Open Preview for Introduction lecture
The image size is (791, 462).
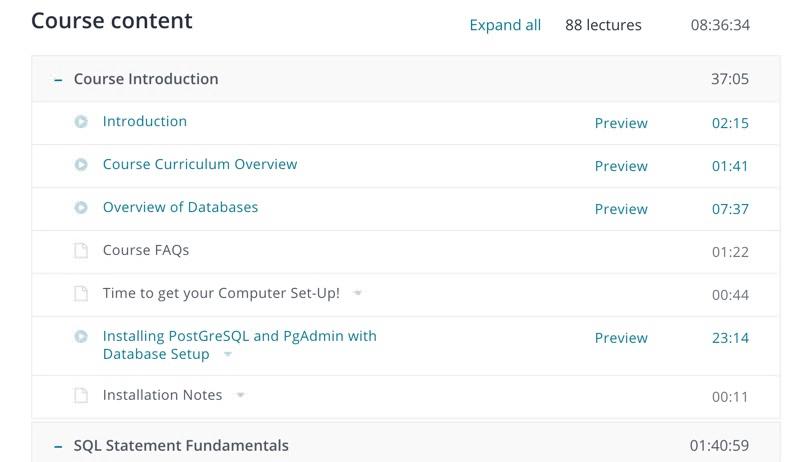click(x=621, y=123)
